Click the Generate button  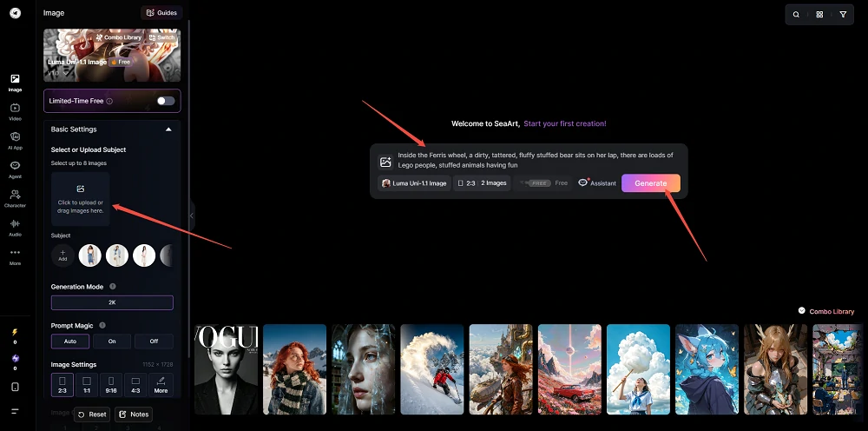click(x=650, y=182)
